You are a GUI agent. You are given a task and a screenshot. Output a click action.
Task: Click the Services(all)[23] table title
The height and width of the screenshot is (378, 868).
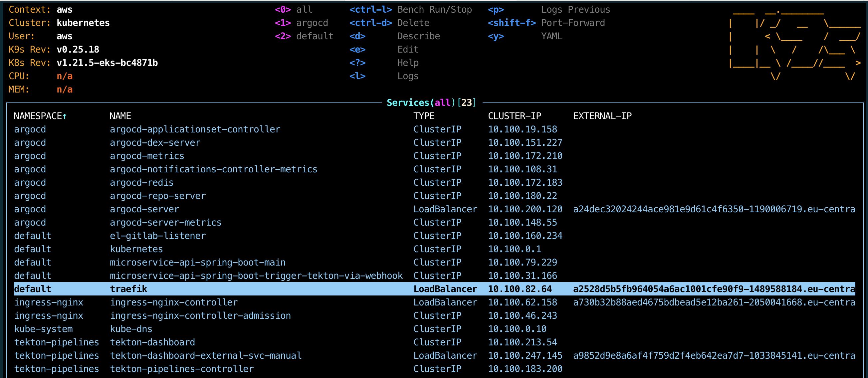(431, 103)
